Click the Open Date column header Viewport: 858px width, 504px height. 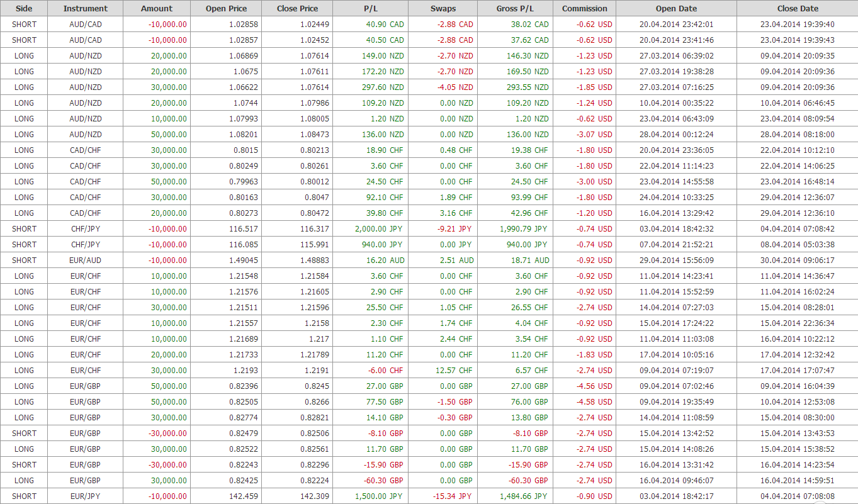676,9
